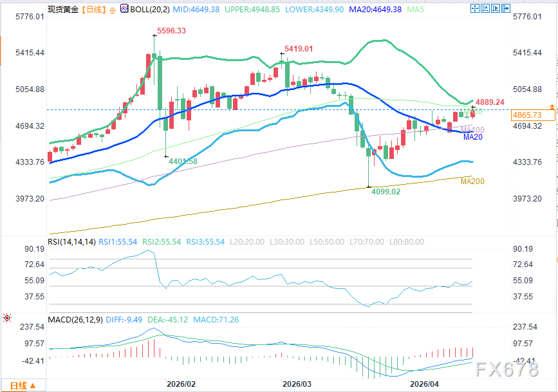
Task: Open the 日线 period dropdown at bottom left
Action: coord(23,386)
